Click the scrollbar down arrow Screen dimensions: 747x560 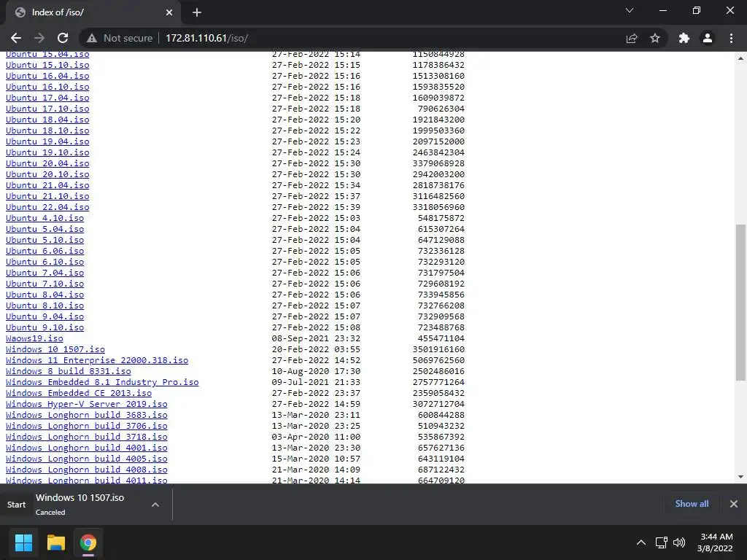(x=740, y=477)
